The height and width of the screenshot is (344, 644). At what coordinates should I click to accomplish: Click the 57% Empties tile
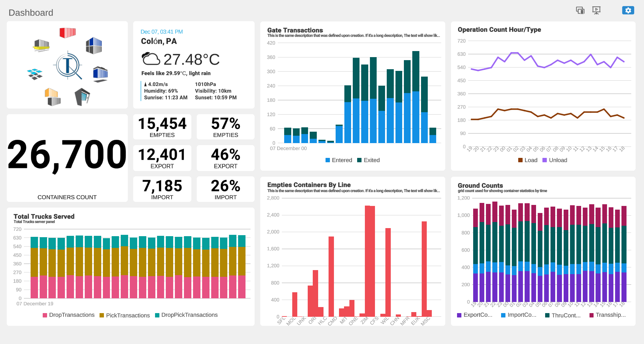click(225, 127)
